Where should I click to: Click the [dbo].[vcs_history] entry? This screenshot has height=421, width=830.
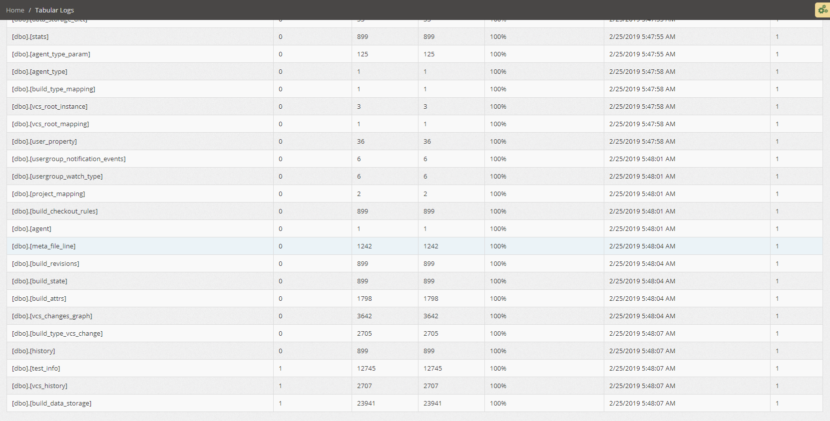[40, 386]
